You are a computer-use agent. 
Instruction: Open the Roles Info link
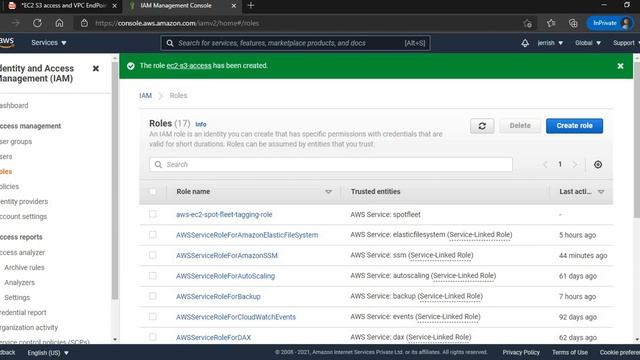pyautogui.click(x=201, y=124)
